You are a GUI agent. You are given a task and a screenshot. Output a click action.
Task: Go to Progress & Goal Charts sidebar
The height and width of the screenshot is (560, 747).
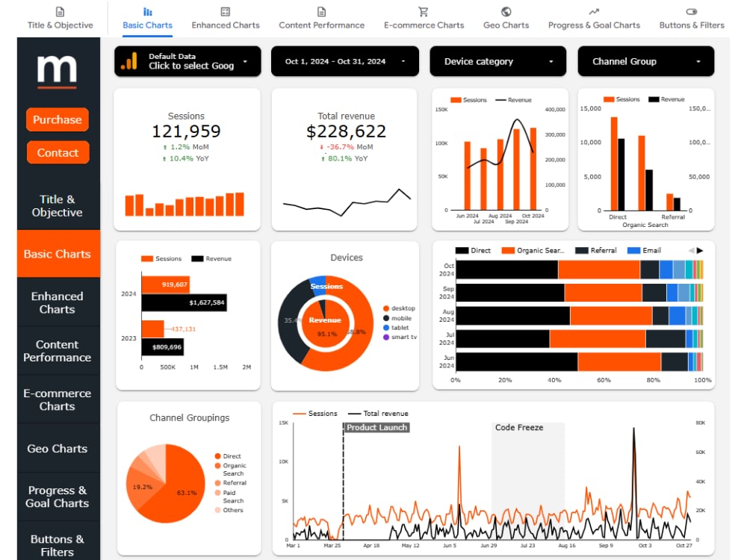pos(58,497)
